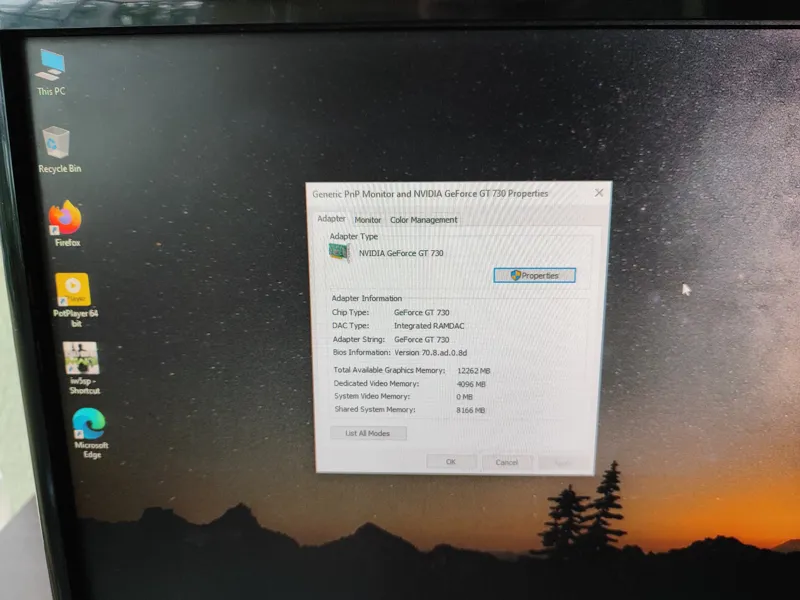Click the NVIDIA GeForce GT 730 adapter name
The width and height of the screenshot is (800, 600).
401,253
